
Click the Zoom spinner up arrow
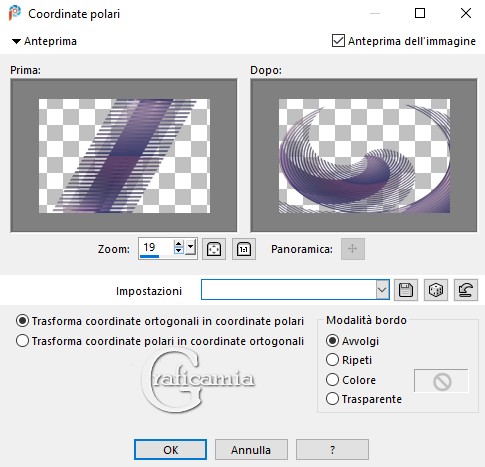pos(179,244)
